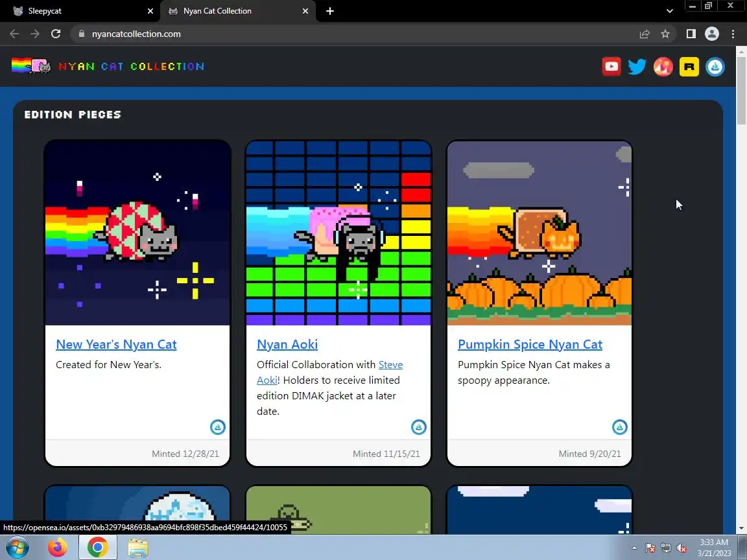Open the Twitter bird icon
747x560 pixels.
(637, 66)
